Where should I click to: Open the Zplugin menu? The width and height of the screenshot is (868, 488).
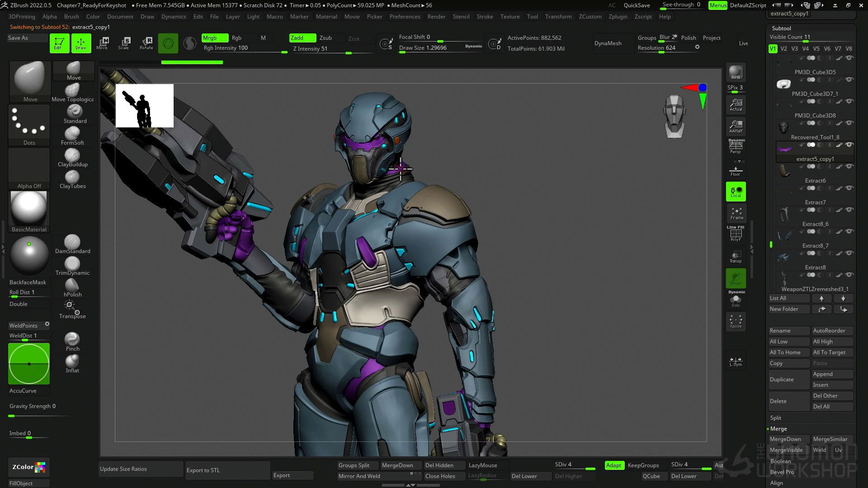click(618, 17)
